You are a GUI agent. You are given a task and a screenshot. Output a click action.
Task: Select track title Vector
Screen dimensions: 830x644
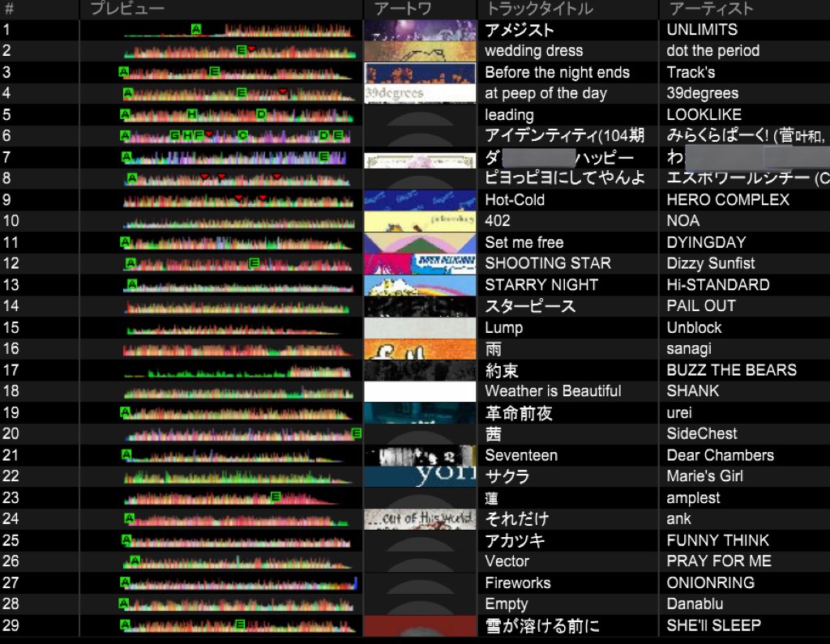click(507, 561)
